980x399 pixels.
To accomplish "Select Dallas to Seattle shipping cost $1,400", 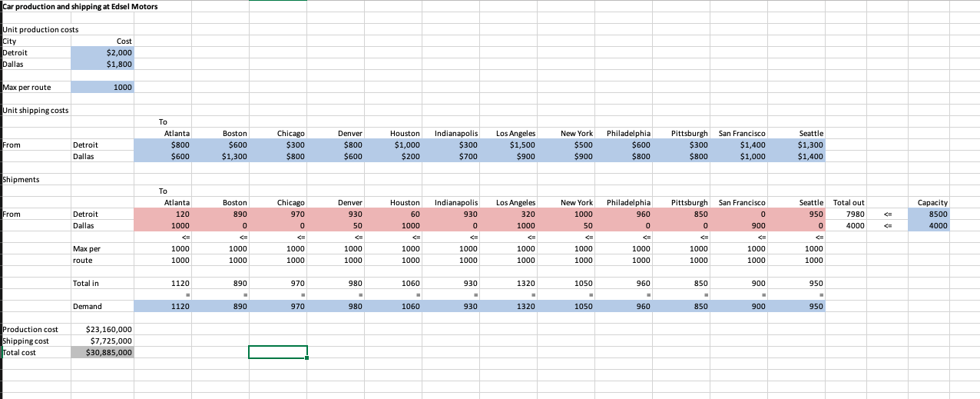I will (x=796, y=156).
